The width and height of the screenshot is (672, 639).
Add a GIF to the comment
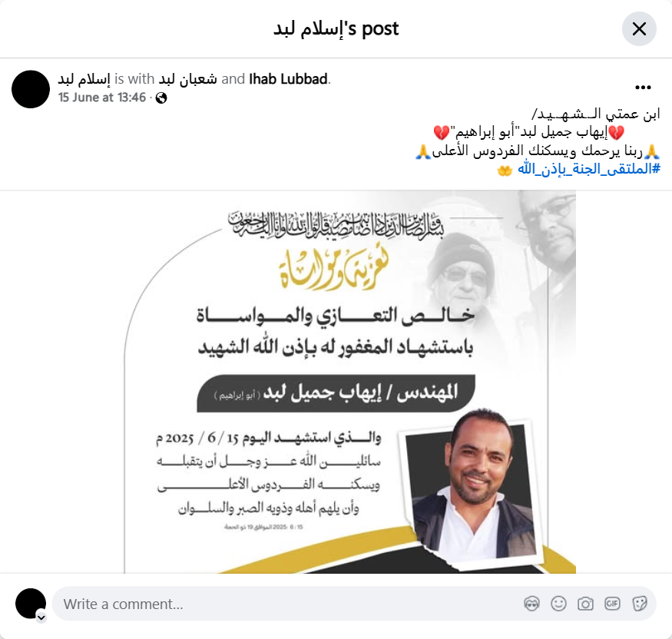click(x=612, y=604)
